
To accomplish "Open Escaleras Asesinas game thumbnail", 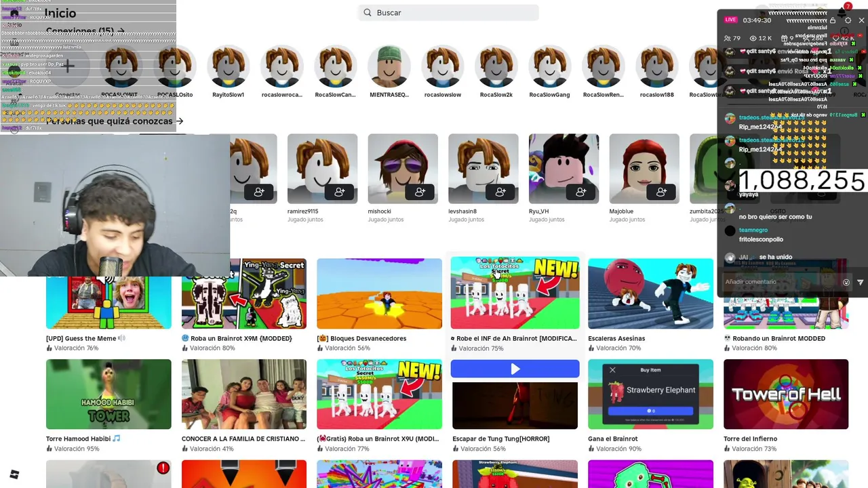I will tap(650, 293).
